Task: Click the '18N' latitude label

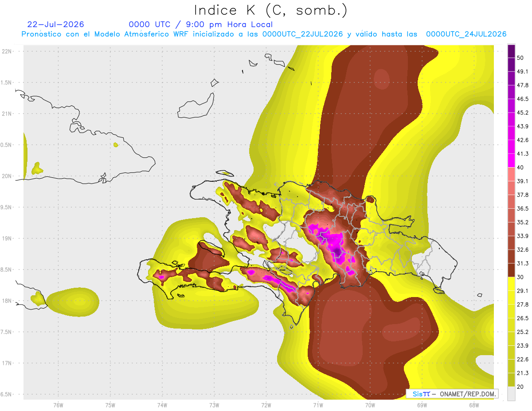Action: coord(8,301)
